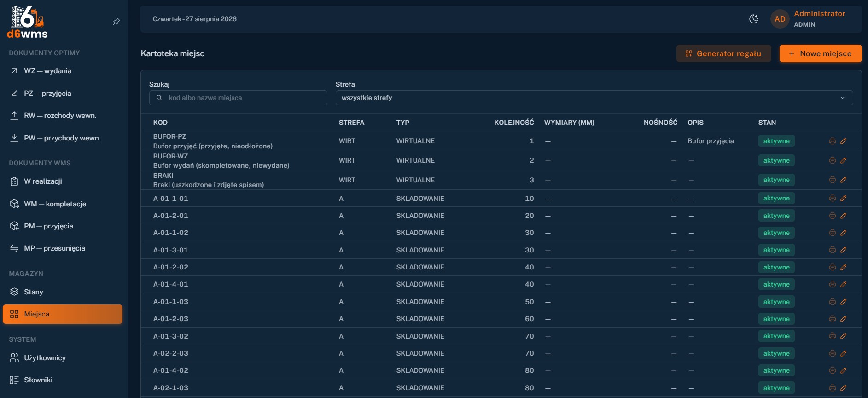Edit place A-01-3-01

844,250
